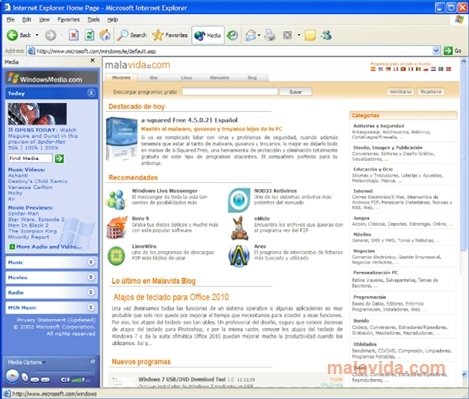This screenshot has height=399, width=469.
Task: Click the Find Media input field
Action: click(x=30, y=158)
